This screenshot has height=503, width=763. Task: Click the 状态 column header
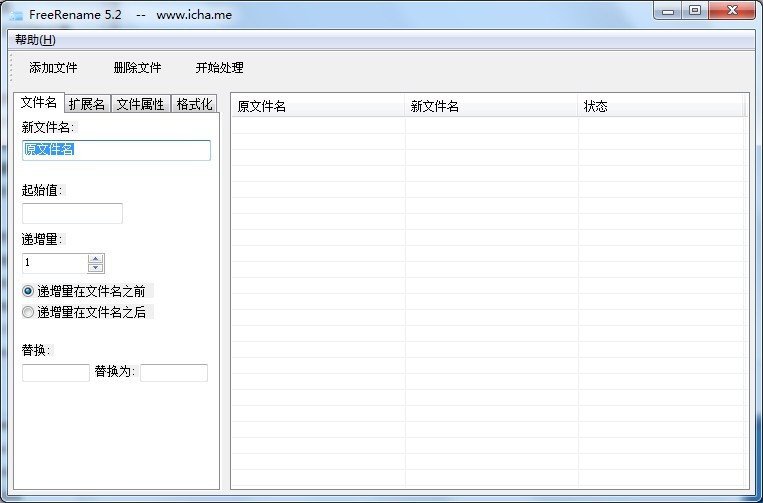[661, 106]
